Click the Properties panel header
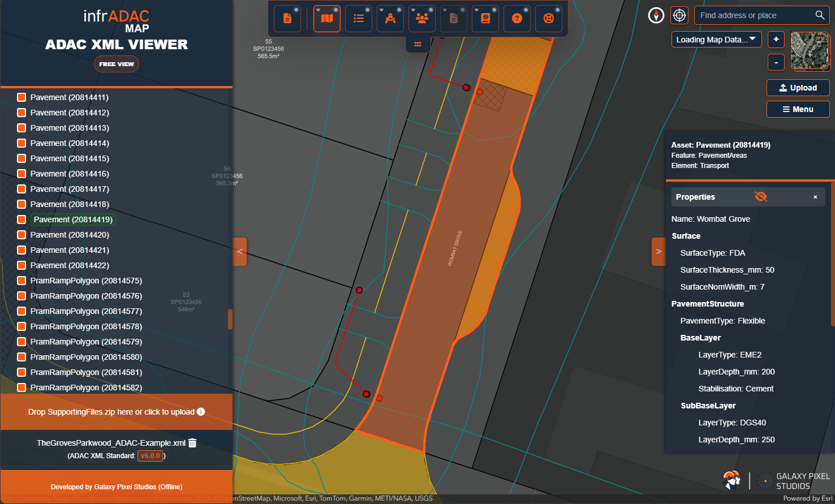 point(748,197)
